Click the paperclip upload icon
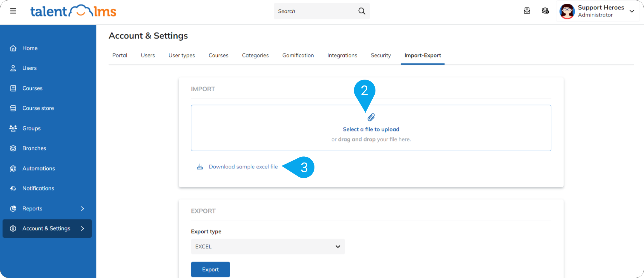The height and width of the screenshot is (278, 644). point(371,117)
